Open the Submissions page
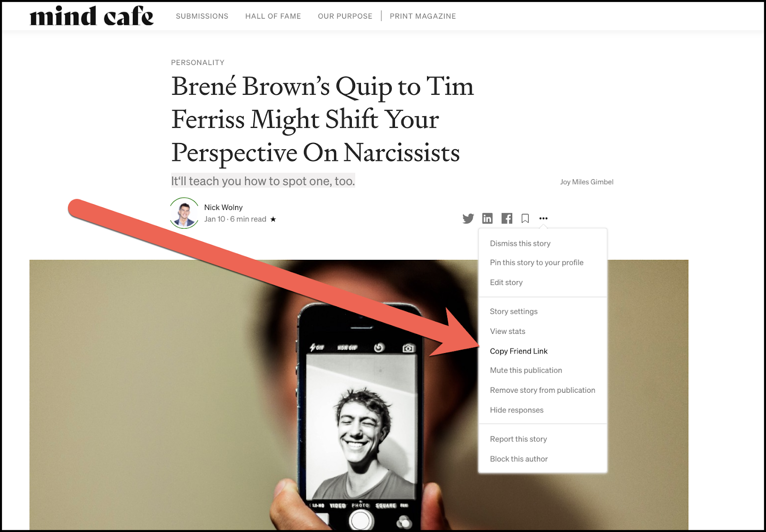 (202, 16)
